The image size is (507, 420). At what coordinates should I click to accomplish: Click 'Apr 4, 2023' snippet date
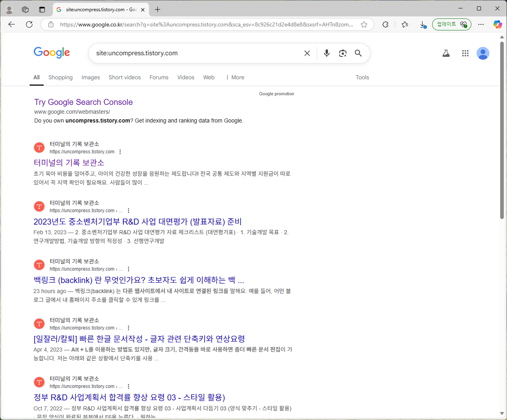[x=48, y=350]
